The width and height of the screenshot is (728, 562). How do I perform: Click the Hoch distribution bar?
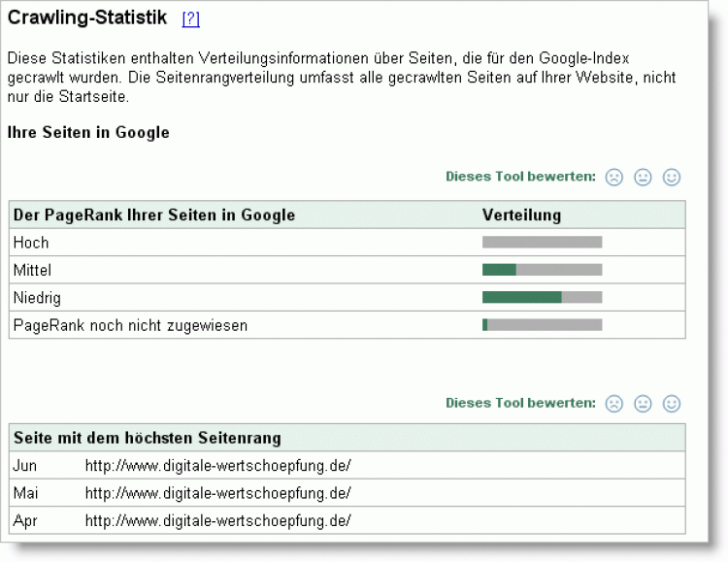[x=542, y=243]
